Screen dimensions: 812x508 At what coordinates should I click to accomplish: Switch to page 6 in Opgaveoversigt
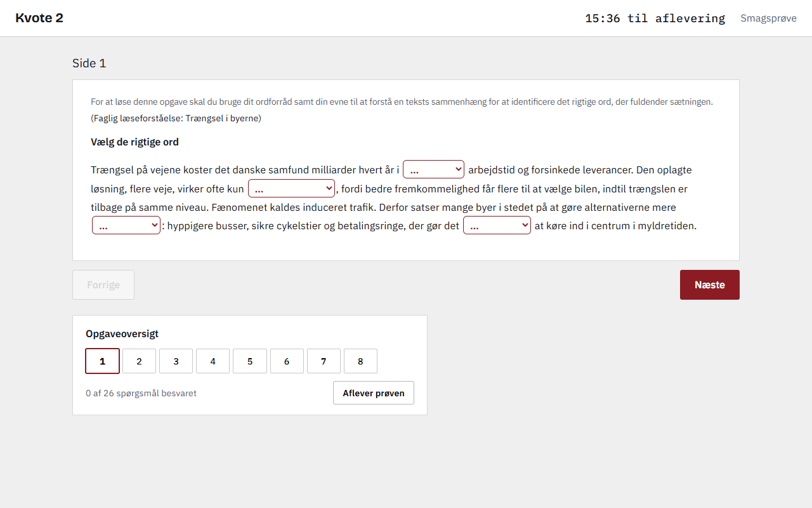click(x=287, y=361)
